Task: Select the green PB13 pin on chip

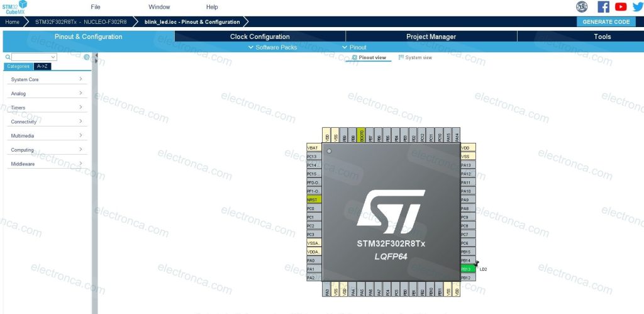Action: [466, 269]
